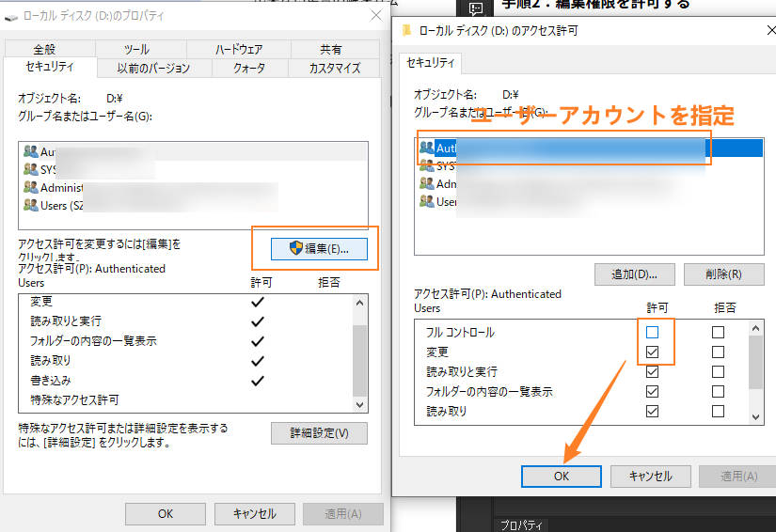776x532 pixels.
Task: Click 書き込み row in Properties list
Action: pos(186,381)
